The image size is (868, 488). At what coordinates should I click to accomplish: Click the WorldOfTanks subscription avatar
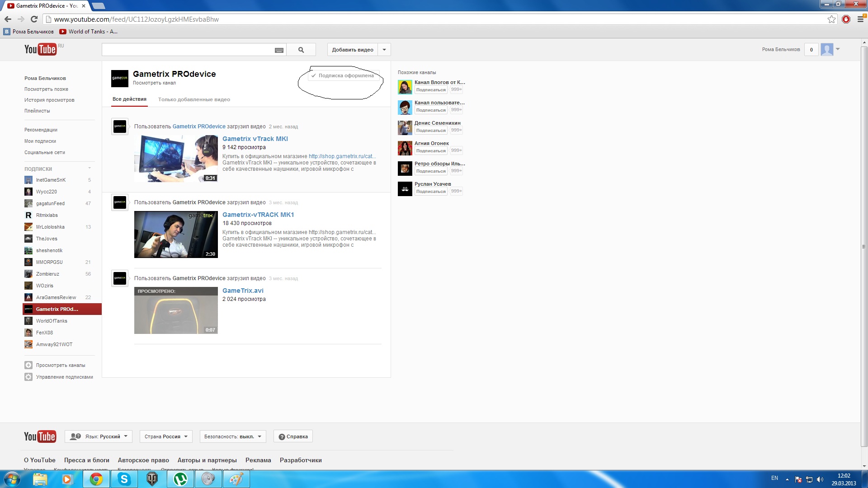click(28, 321)
